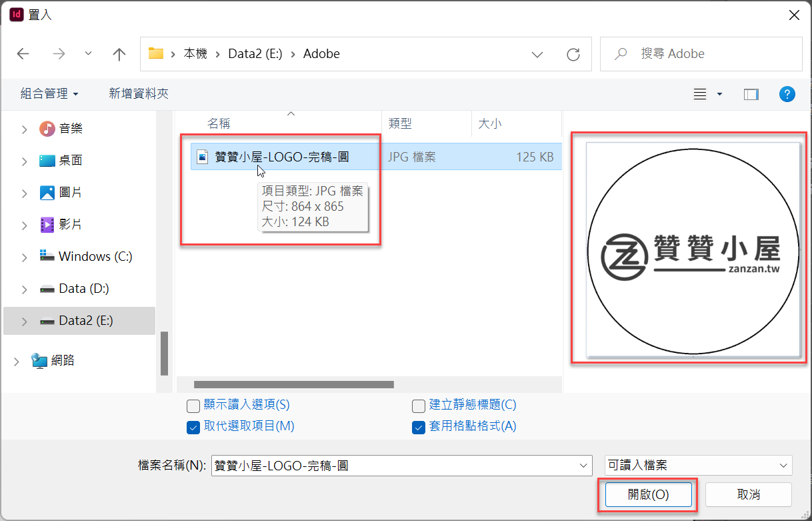Click the 圖片 pictures icon
The width and height of the screenshot is (812, 521).
click(47, 193)
